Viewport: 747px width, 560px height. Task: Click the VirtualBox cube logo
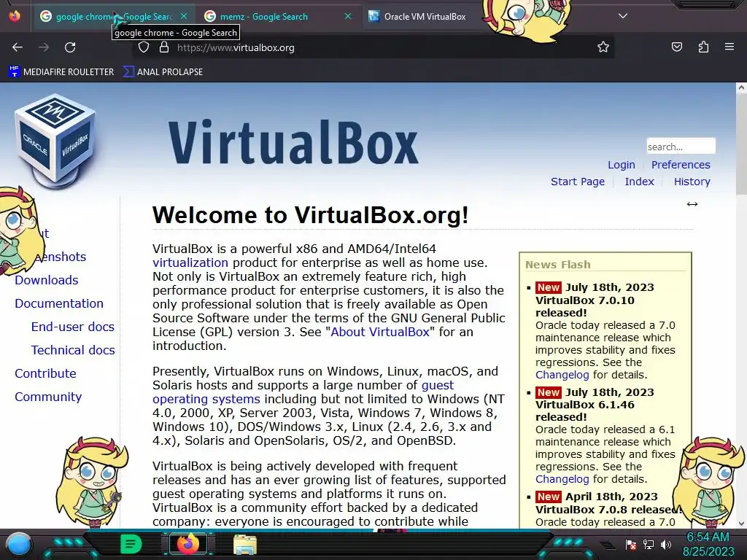(55, 141)
